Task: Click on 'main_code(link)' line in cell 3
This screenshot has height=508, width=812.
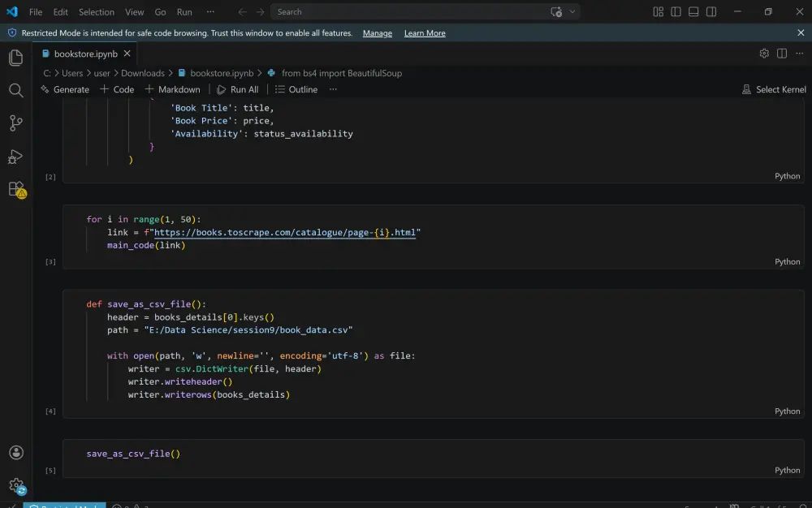Action: 146,245
